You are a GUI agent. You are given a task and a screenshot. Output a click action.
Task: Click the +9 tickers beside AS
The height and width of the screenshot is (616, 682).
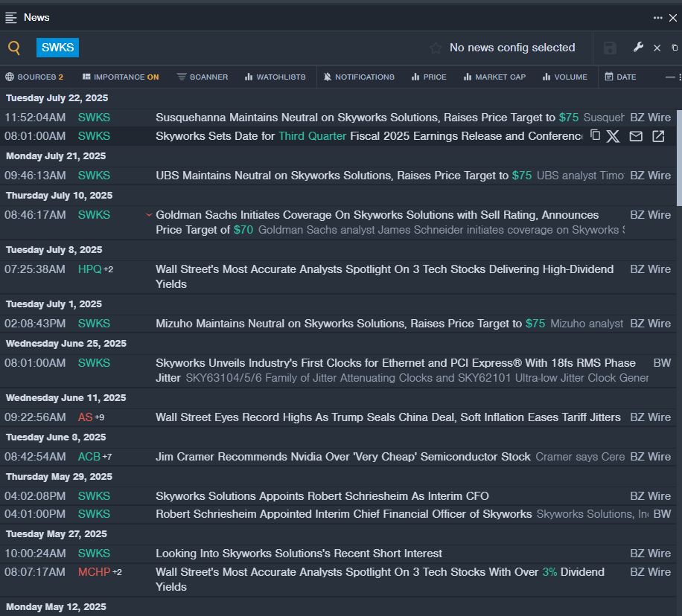99,417
